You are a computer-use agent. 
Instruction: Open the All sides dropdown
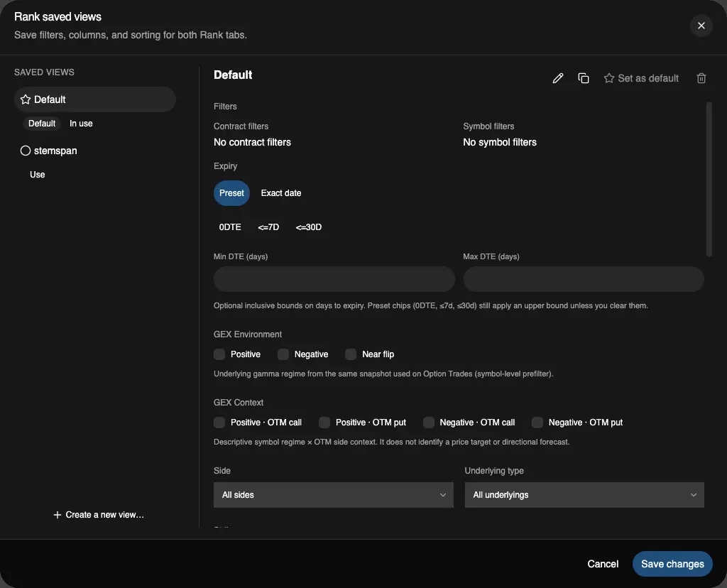pos(334,495)
